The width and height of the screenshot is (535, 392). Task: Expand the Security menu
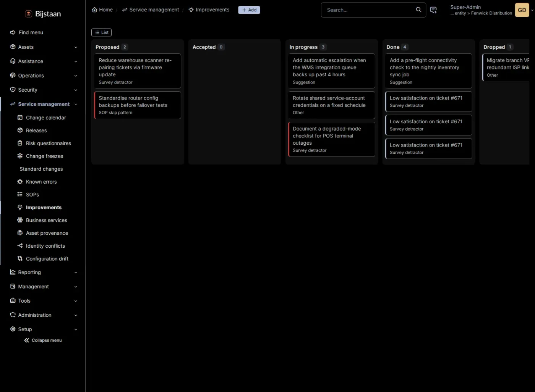click(43, 90)
